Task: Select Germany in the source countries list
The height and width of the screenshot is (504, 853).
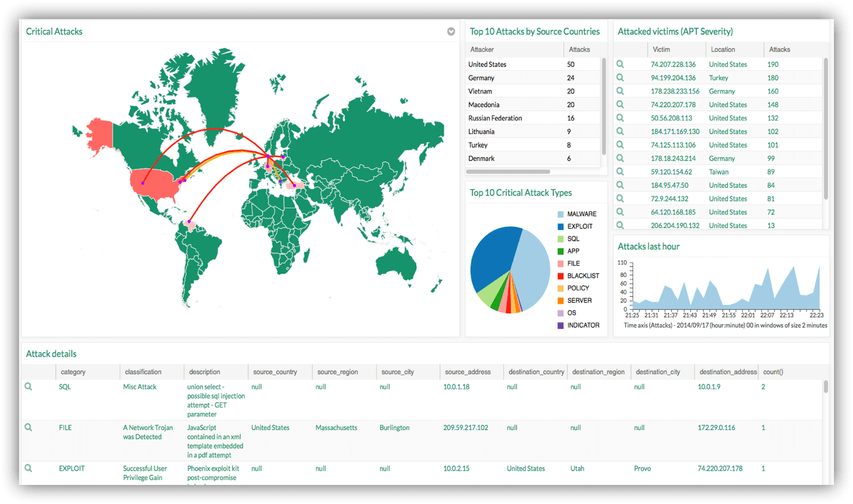Action: tap(481, 78)
